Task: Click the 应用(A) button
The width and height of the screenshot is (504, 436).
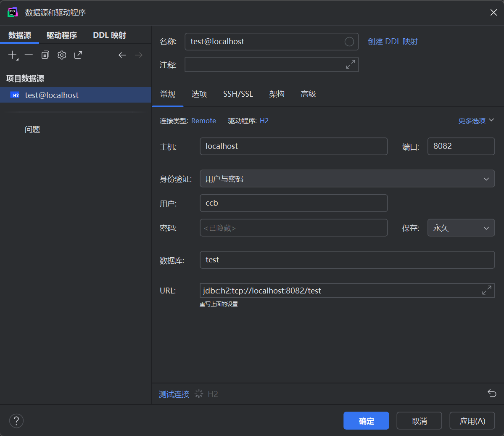Action: (472, 420)
